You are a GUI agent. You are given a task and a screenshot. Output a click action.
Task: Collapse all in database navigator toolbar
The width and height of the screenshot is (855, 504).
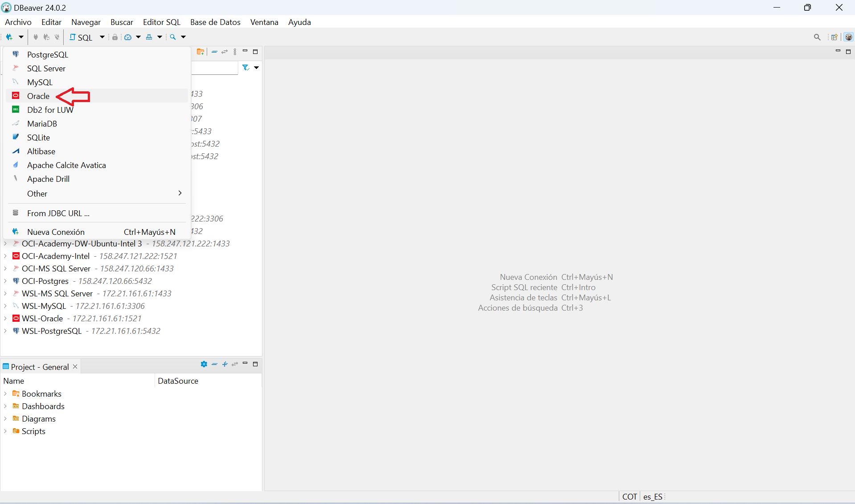[214, 52]
